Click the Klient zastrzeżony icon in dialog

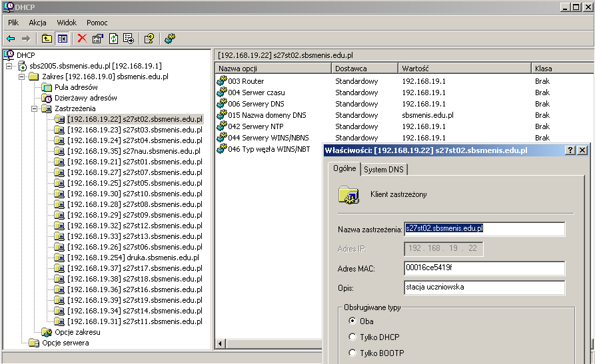(x=348, y=195)
